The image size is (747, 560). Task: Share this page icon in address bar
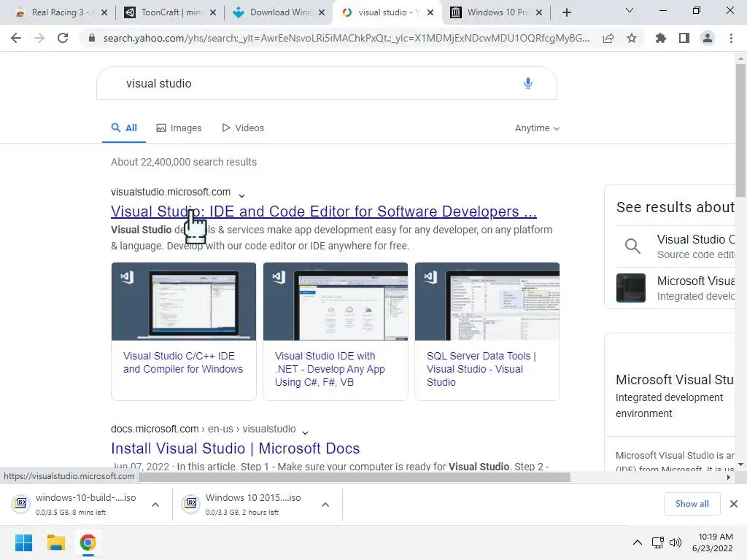tap(608, 38)
